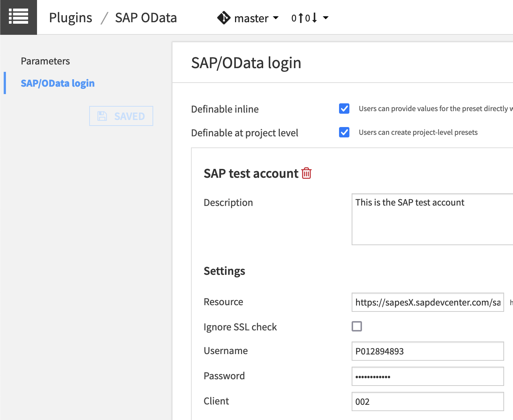Click the SAP test account heading
Image resolution: width=513 pixels, height=420 pixels.
click(251, 173)
